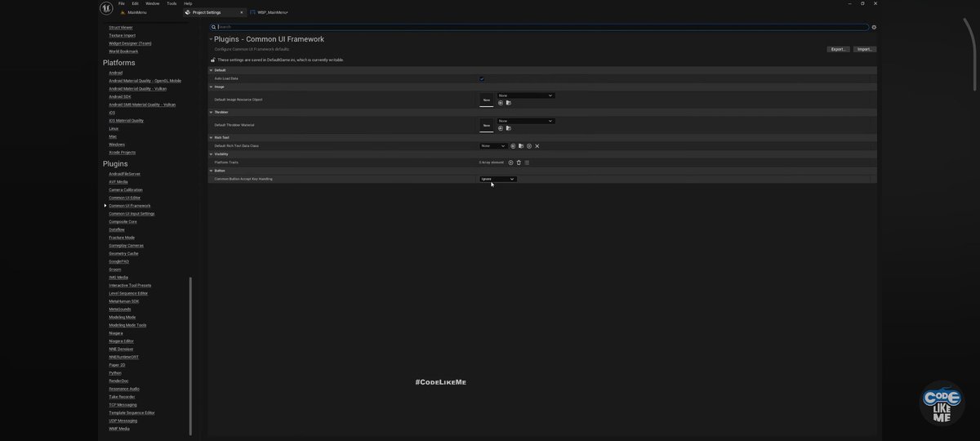Open Windows platform settings
Screen dimensions: 980x441
pyautogui.click(x=117, y=145)
